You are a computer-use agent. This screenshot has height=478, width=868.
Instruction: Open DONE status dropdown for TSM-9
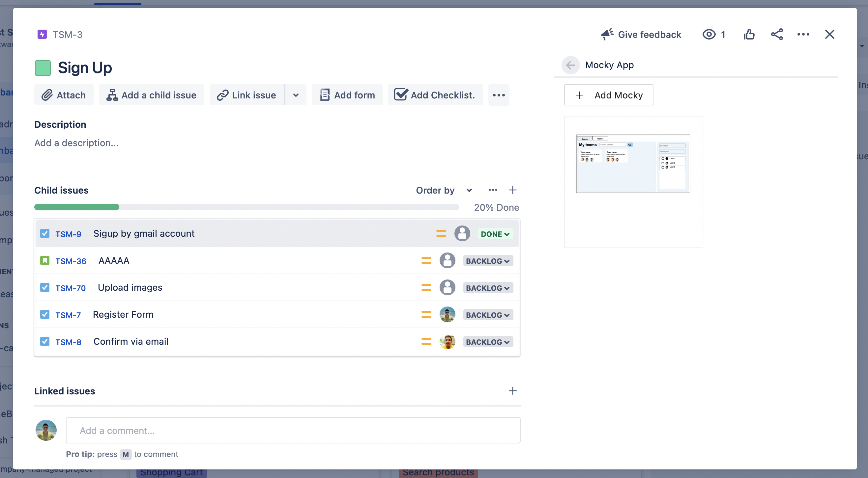[x=495, y=234]
